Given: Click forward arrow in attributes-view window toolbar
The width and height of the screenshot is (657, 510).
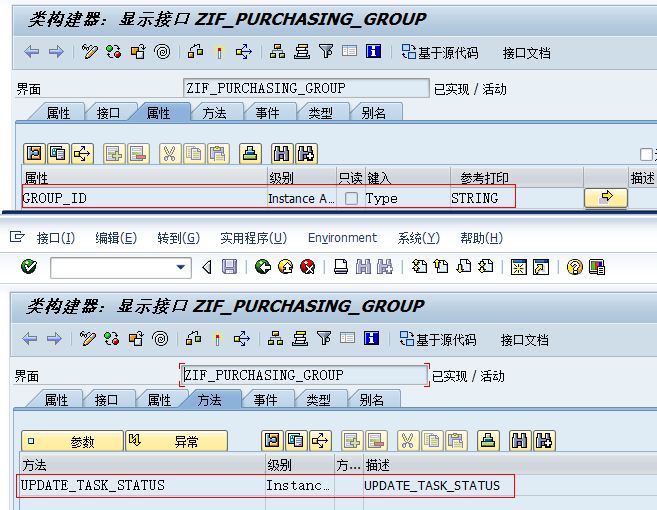Looking at the screenshot, I should pos(56,52).
